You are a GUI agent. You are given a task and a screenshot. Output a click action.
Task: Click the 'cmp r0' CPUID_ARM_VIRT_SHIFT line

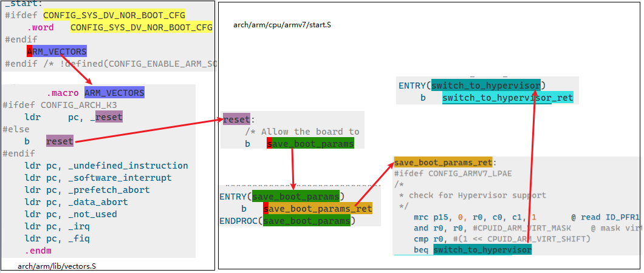click(502, 239)
